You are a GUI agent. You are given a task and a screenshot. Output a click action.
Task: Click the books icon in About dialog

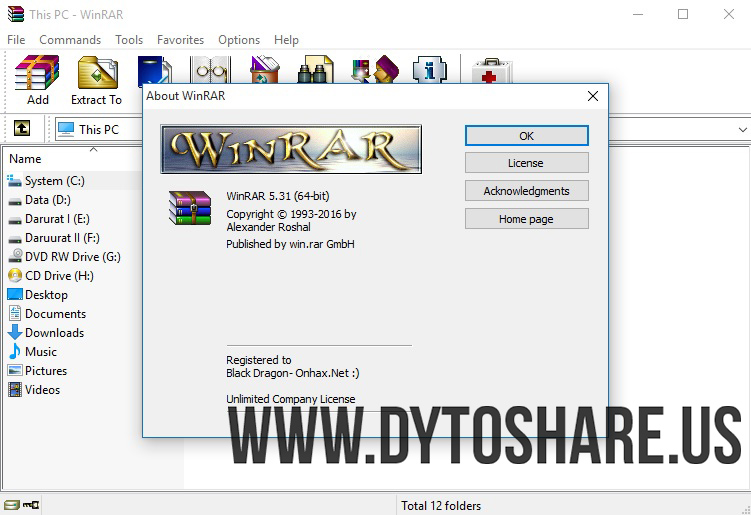click(190, 208)
